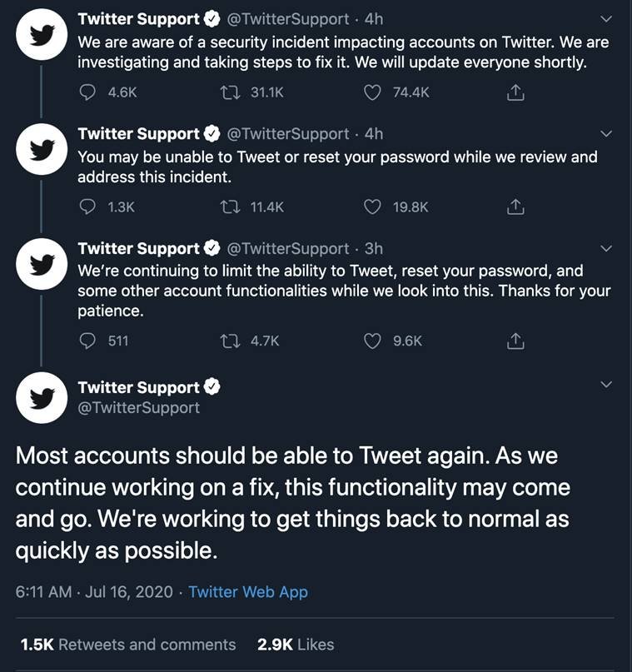Like the tweet with 74.4K likes
This screenshot has width=632, height=672.
tap(372, 92)
